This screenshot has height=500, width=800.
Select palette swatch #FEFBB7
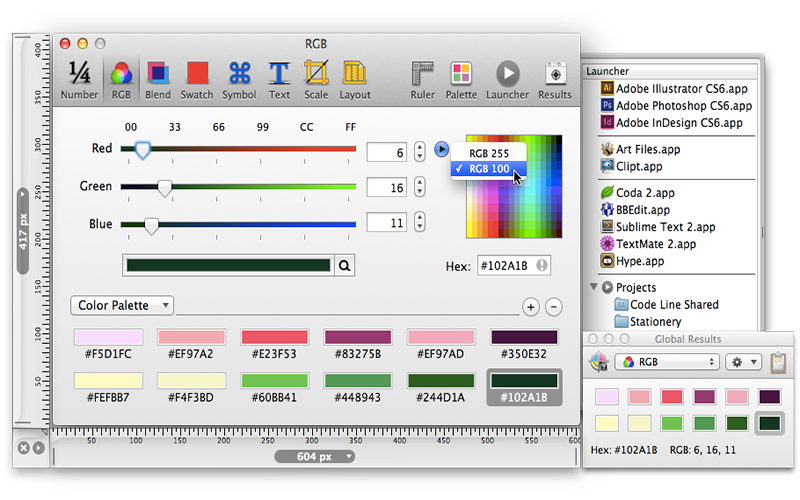108,381
